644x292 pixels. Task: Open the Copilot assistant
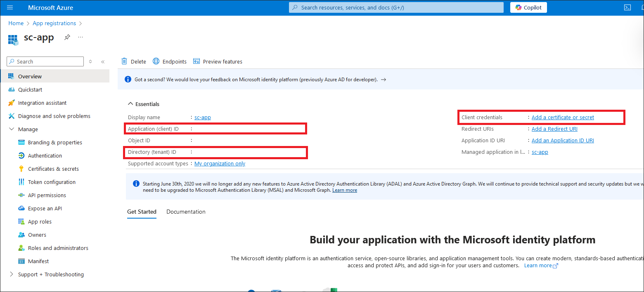pos(528,7)
